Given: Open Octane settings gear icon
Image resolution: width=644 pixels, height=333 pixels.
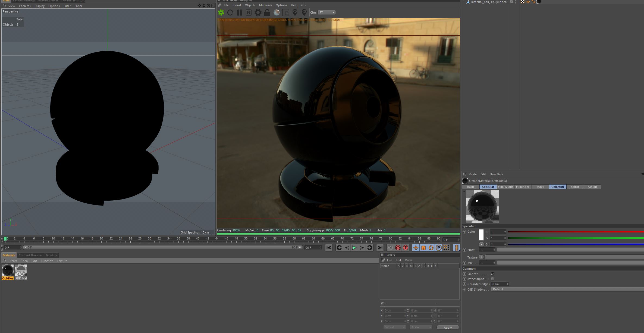Looking at the screenshot, I should [x=258, y=13].
